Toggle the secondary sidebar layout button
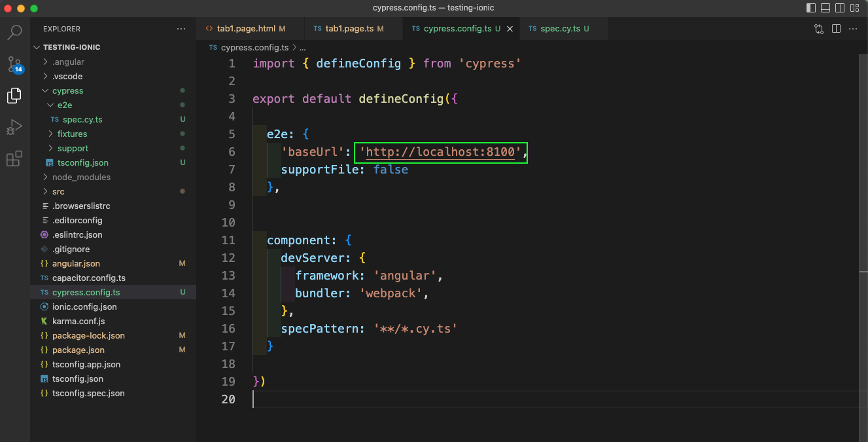The image size is (868, 442). click(x=840, y=9)
